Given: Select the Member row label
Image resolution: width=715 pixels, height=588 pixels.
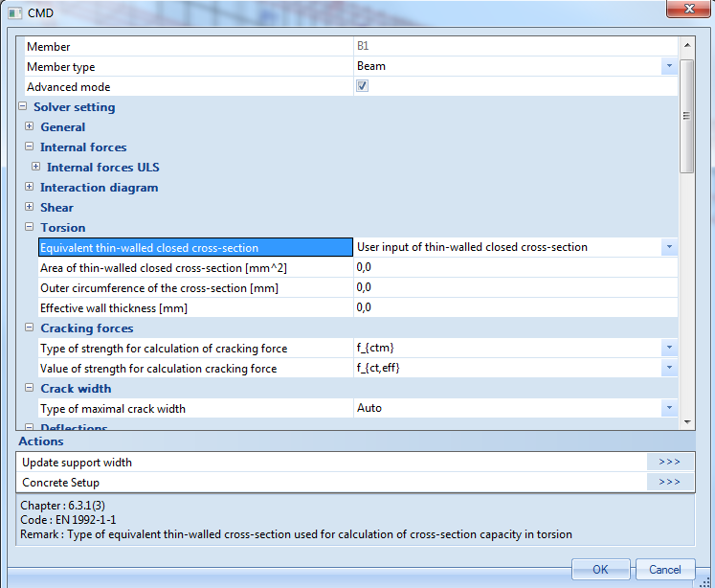Looking at the screenshot, I should point(48,47).
